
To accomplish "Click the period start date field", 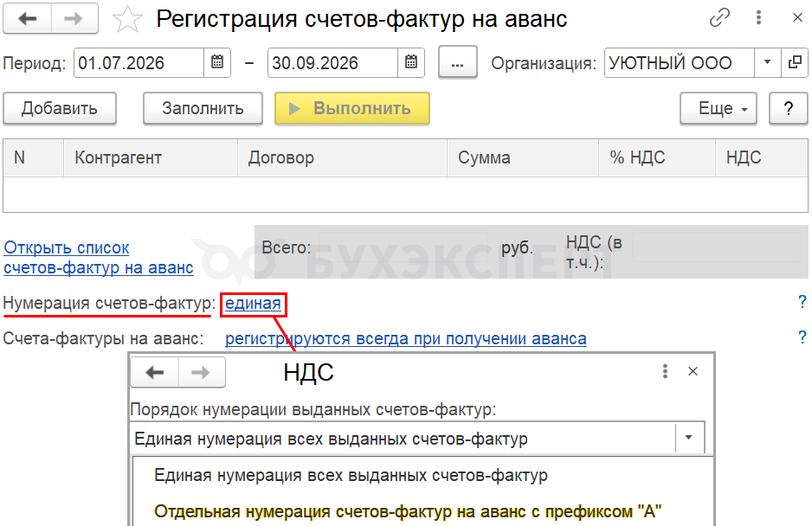I will pyautogui.click(x=139, y=62).
